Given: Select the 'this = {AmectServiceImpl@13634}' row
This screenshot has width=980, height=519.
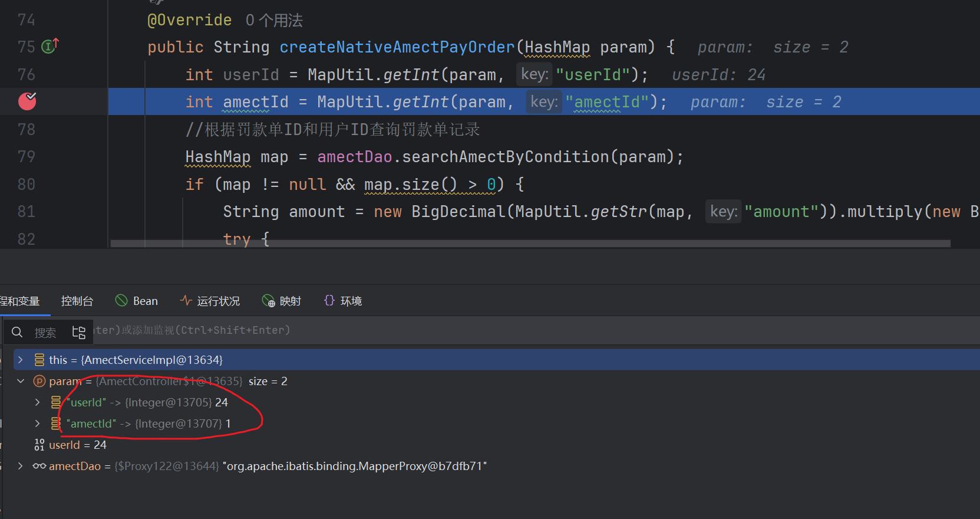Looking at the screenshot, I should (496, 360).
